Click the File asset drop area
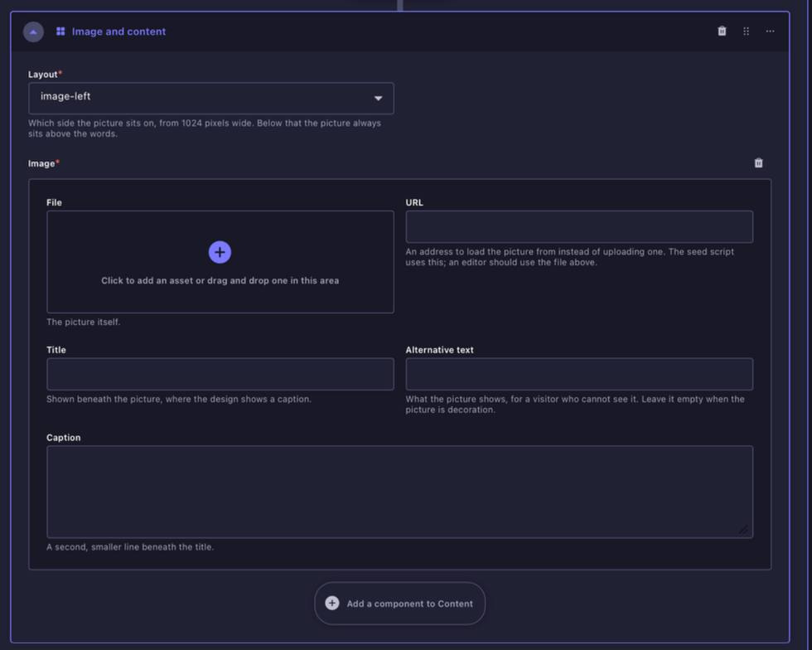Viewport: 812px width, 650px height. pos(220,262)
